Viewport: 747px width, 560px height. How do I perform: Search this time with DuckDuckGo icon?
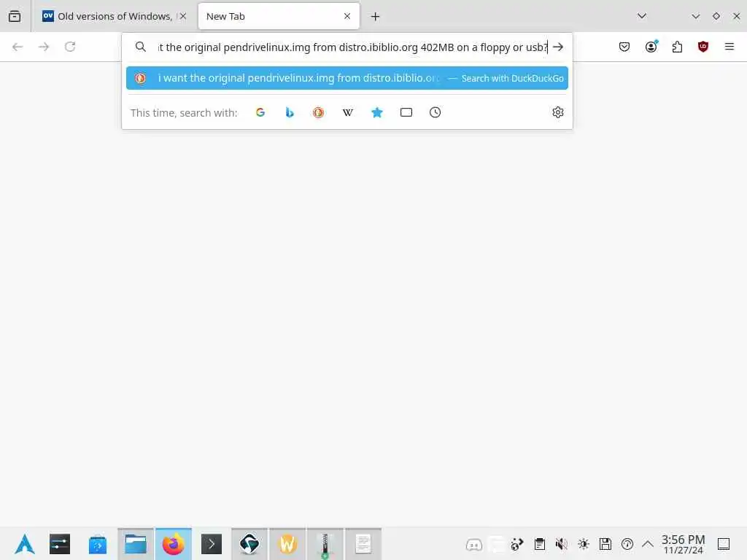[x=318, y=112]
